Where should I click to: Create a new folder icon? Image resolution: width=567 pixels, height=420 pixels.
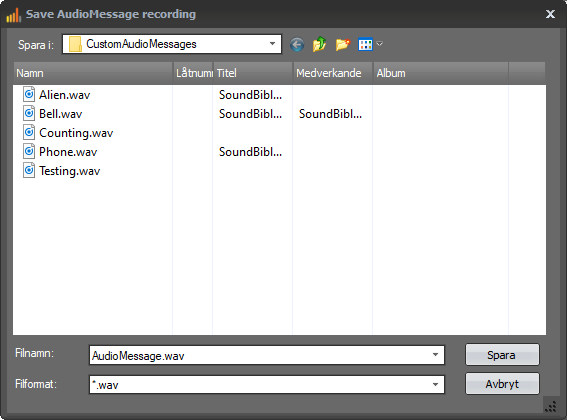click(342, 44)
